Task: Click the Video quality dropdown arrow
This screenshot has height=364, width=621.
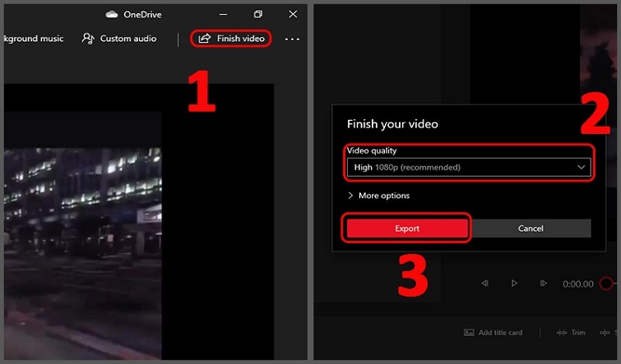Action: tap(582, 168)
